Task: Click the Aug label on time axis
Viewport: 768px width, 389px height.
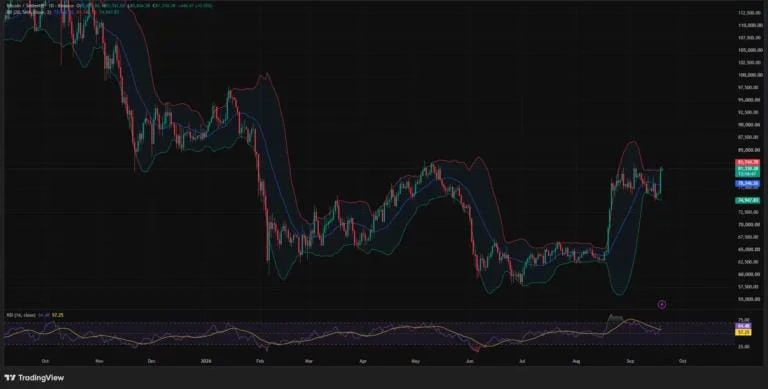Action: [x=576, y=361]
